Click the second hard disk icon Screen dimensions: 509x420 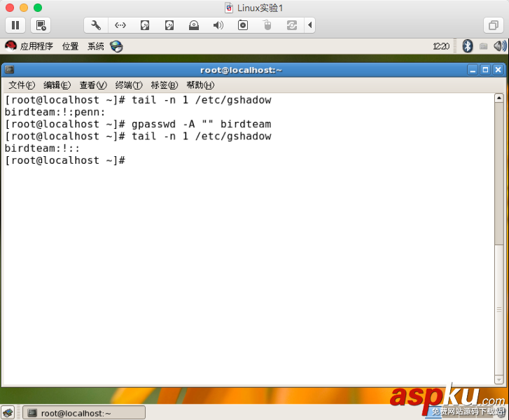169,25
